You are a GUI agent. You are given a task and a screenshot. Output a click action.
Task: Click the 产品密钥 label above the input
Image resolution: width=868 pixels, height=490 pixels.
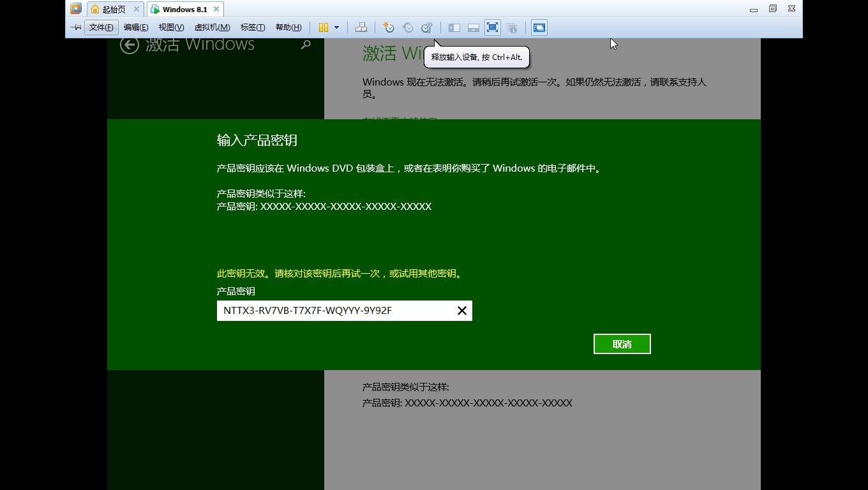pyautogui.click(x=236, y=291)
